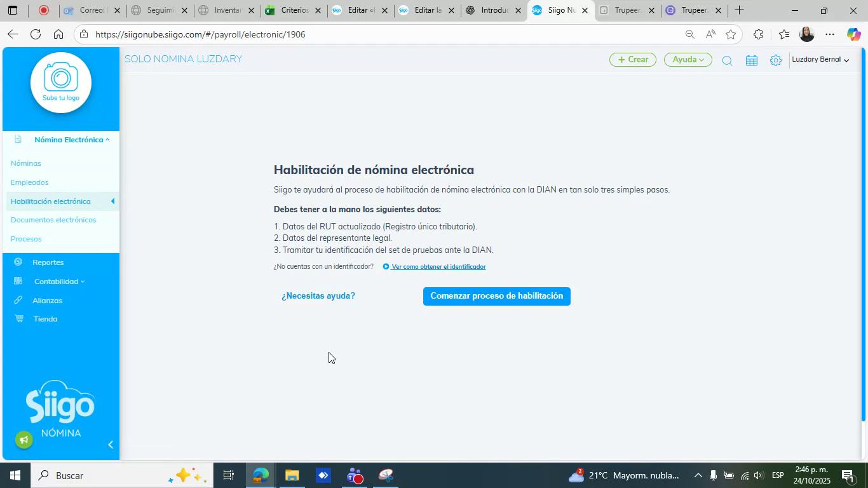Click the browser address bar URL
The height and width of the screenshot is (488, 868).
(x=200, y=34)
